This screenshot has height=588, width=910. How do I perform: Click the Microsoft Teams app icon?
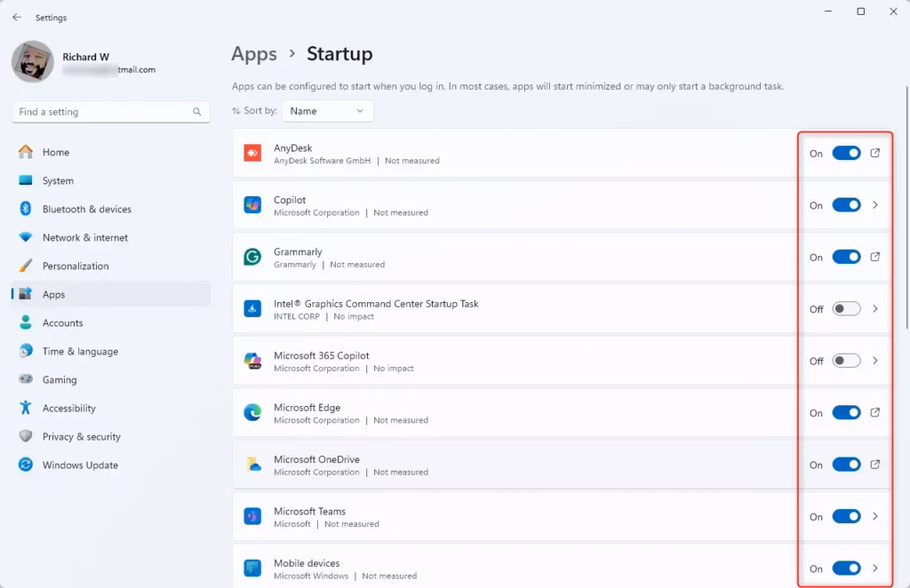(x=252, y=516)
